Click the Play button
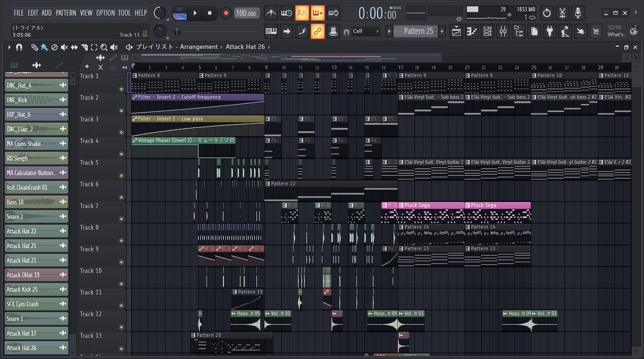Screen dimensions: 644x359 [x=195, y=13]
